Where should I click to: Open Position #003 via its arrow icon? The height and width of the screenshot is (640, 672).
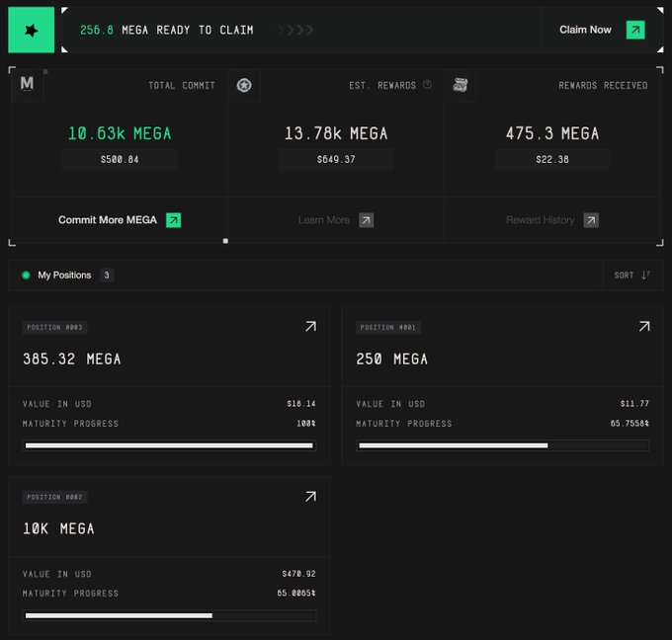[310, 327]
